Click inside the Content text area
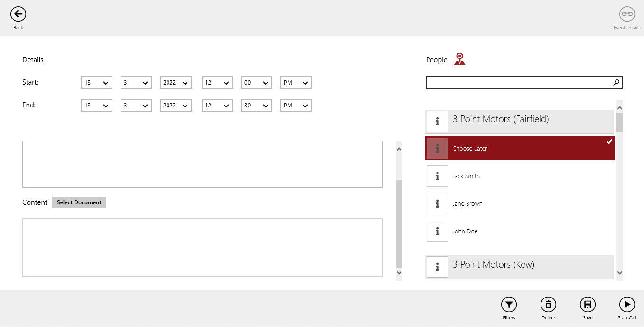This screenshot has width=644, height=327. (202, 247)
